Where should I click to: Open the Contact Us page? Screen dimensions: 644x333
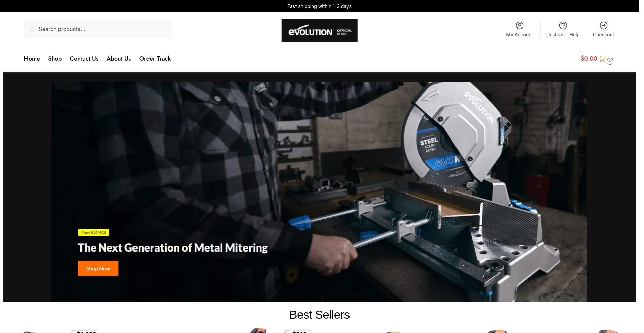pyautogui.click(x=84, y=59)
